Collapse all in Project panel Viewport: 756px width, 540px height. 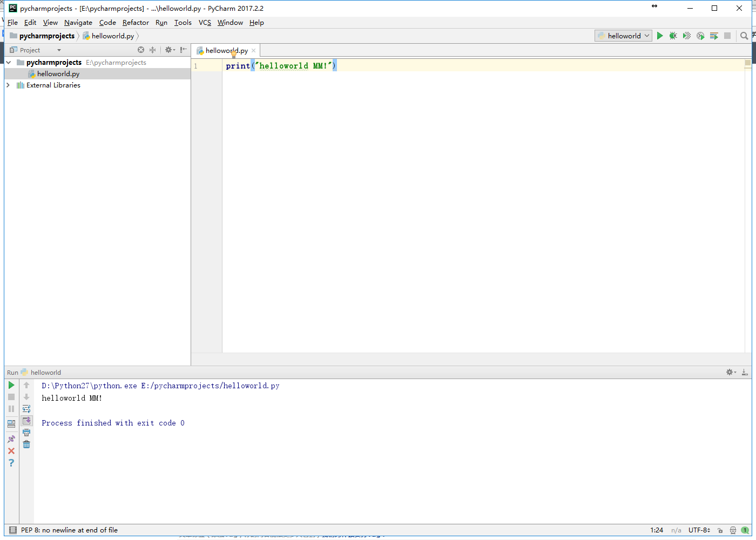(x=153, y=50)
